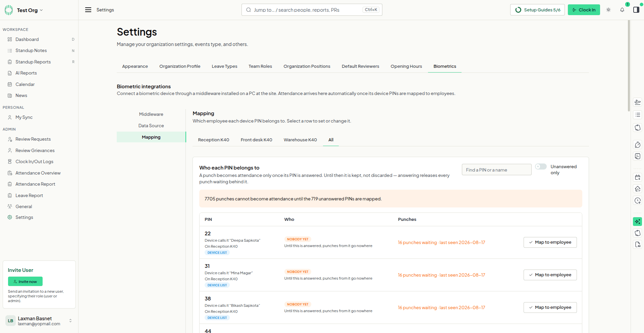
Task: Click the Invite now button
Action: click(25, 281)
